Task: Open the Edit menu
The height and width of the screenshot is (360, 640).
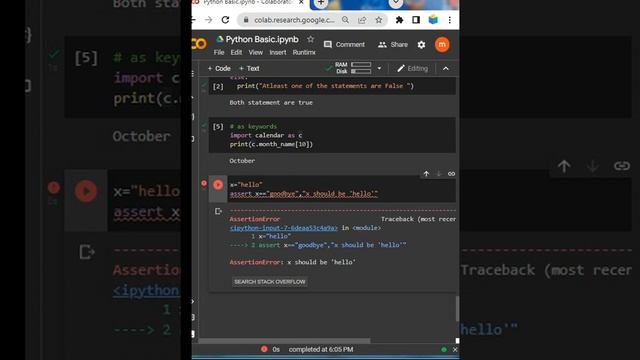Action: 236,52
